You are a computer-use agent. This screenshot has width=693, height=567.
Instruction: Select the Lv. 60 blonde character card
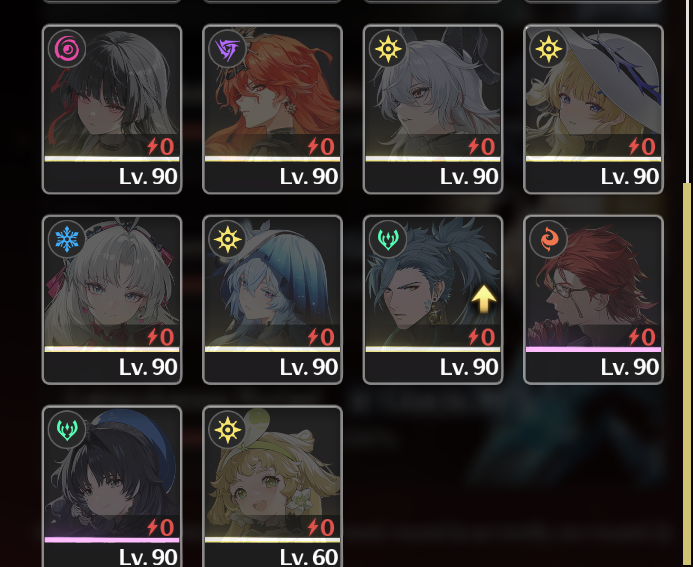pyautogui.click(x=272, y=486)
